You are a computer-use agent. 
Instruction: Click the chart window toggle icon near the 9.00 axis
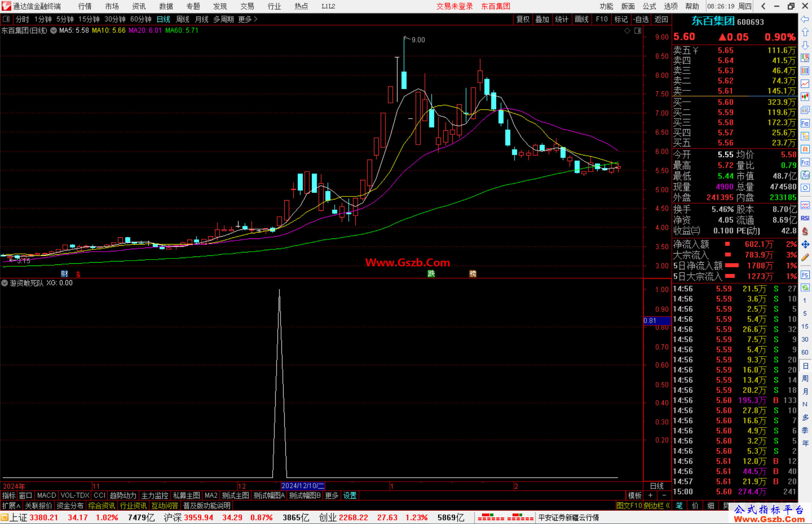pos(638,31)
